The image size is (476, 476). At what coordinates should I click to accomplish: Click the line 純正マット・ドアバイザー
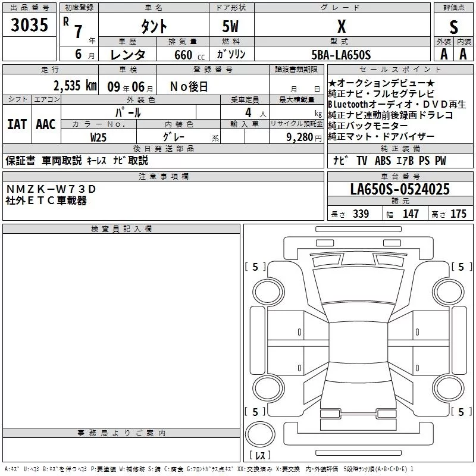(381, 136)
